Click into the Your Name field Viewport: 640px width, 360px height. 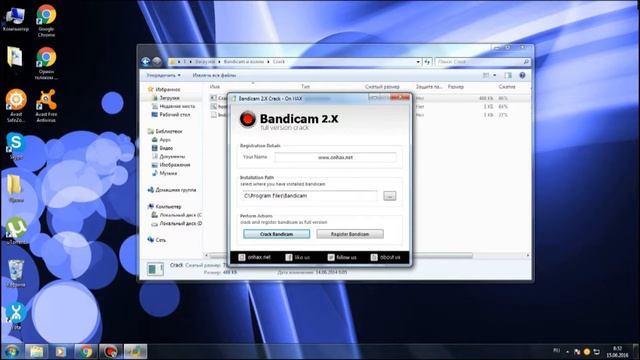[x=335, y=157]
